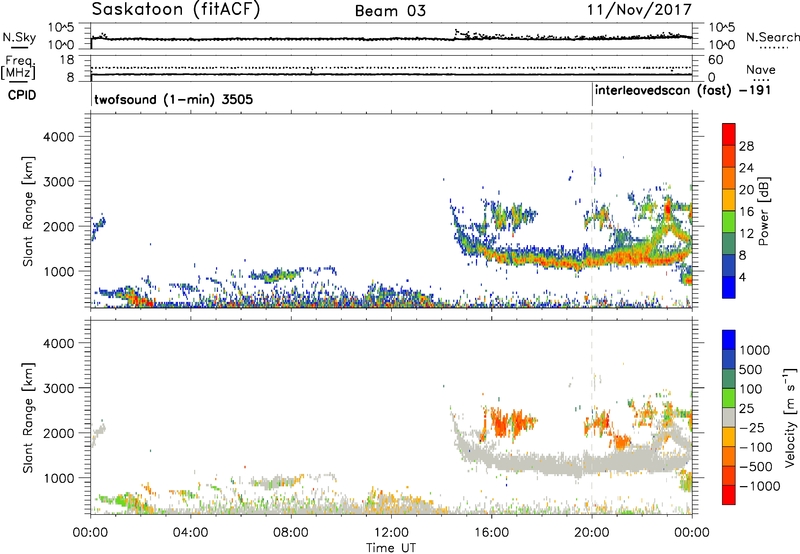Click 'interleavedscan (fast) -191' text
Viewport: 800px width, 554px height.
683,91
